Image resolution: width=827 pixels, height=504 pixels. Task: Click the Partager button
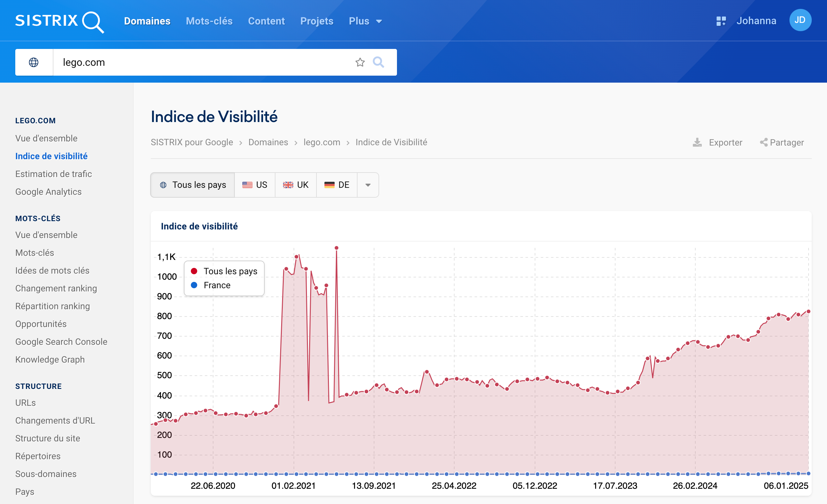[x=782, y=142]
